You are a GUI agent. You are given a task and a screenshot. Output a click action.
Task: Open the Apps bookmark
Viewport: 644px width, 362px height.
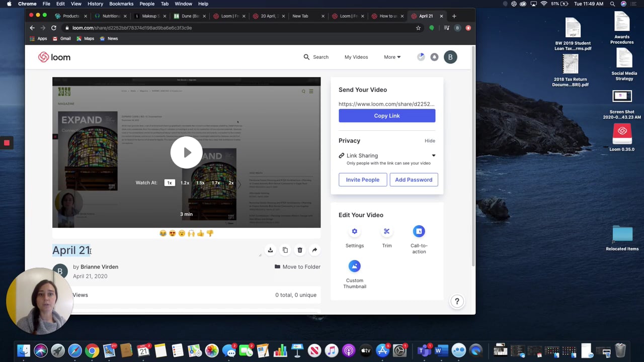pyautogui.click(x=38, y=39)
